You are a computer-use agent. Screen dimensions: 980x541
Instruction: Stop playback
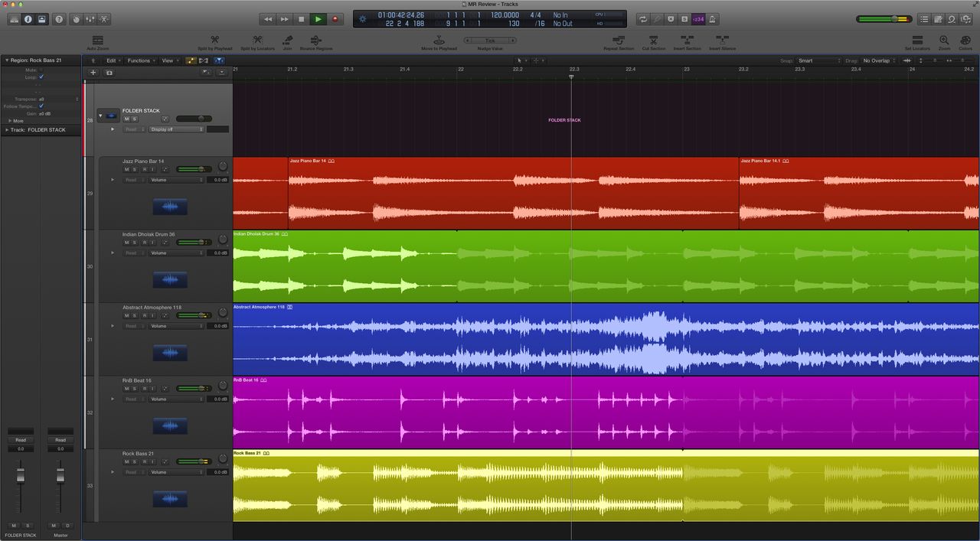(x=302, y=18)
